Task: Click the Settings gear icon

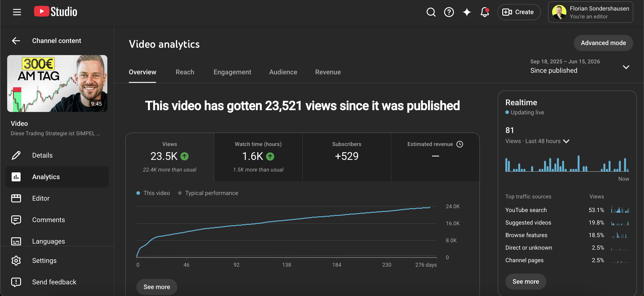Action: pos(16,260)
